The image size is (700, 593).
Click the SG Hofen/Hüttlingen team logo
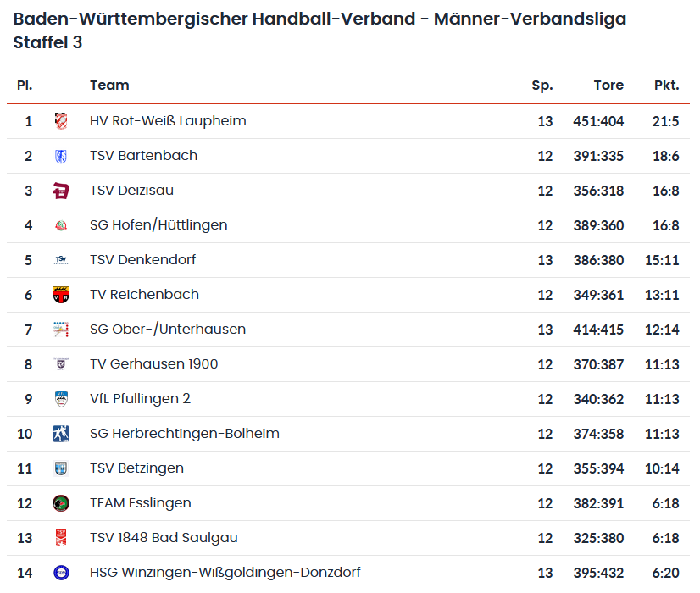click(x=60, y=225)
